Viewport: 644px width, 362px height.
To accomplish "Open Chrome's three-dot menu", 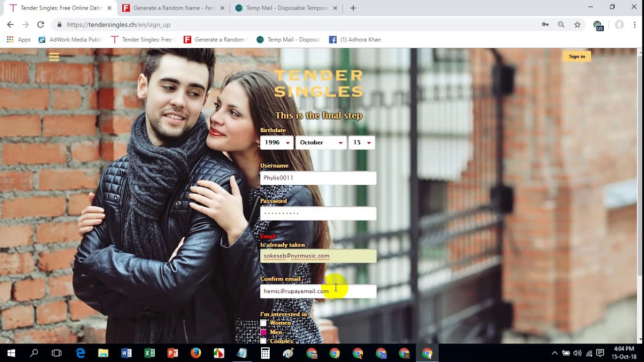I will 635,25.
